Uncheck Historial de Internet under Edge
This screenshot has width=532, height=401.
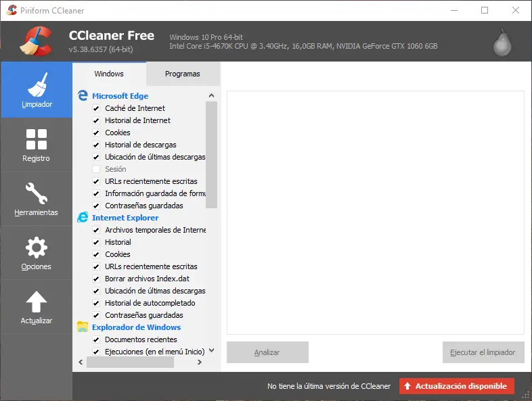click(96, 120)
